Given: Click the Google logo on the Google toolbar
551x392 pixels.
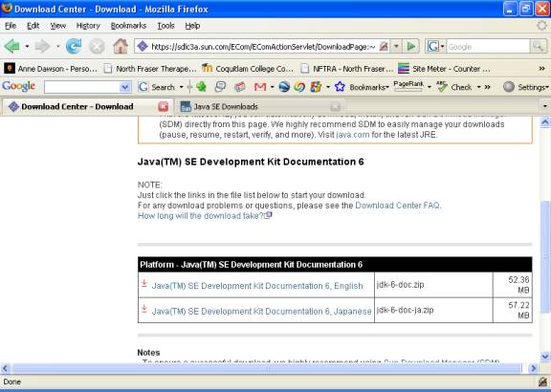Looking at the screenshot, I should [x=18, y=86].
